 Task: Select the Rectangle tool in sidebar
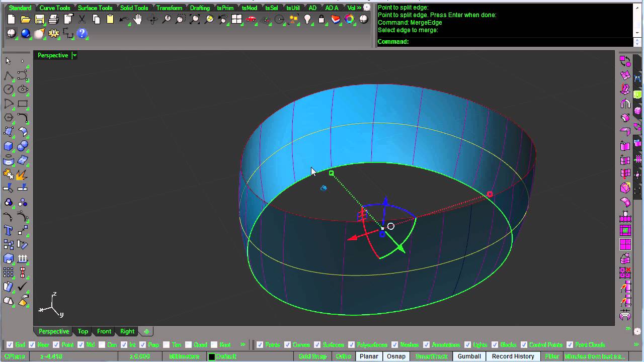(23, 104)
